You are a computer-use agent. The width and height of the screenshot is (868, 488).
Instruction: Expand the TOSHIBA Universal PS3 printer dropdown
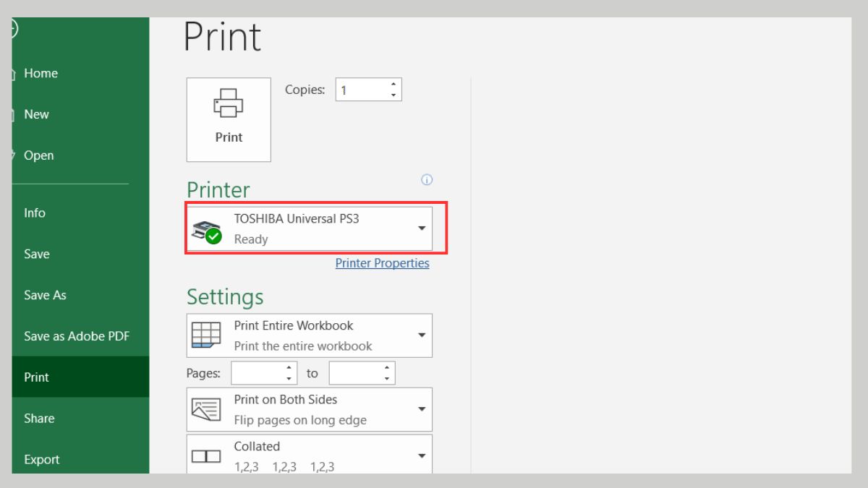tap(422, 228)
